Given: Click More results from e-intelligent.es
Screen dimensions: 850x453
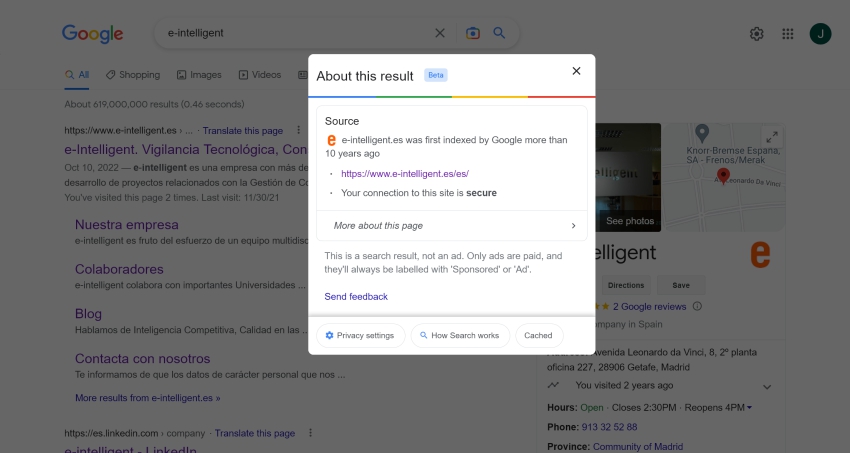Looking at the screenshot, I should (x=147, y=398).
